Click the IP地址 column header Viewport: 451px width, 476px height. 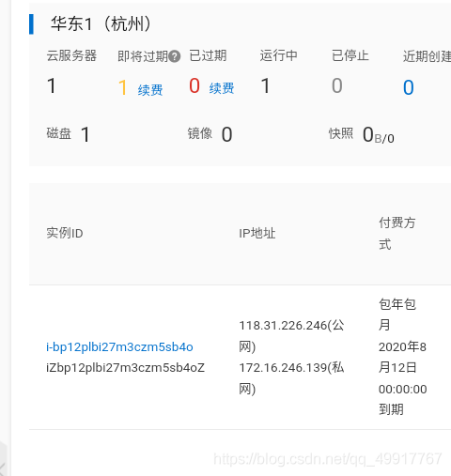click(257, 233)
